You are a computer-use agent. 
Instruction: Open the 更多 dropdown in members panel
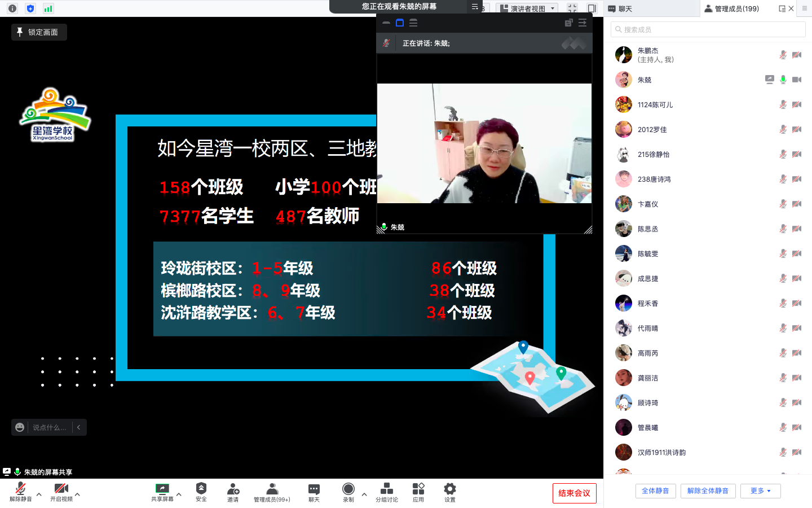(x=760, y=491)
